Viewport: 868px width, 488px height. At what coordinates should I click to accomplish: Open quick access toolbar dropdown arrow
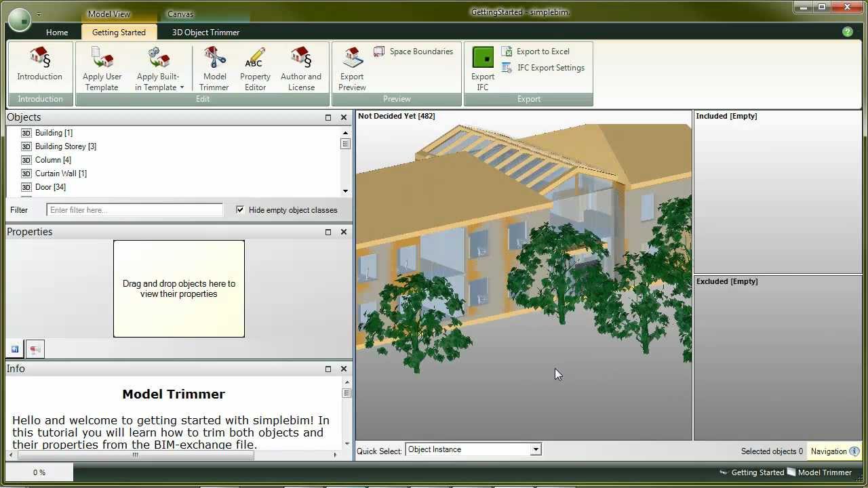[x=39, y=14]
